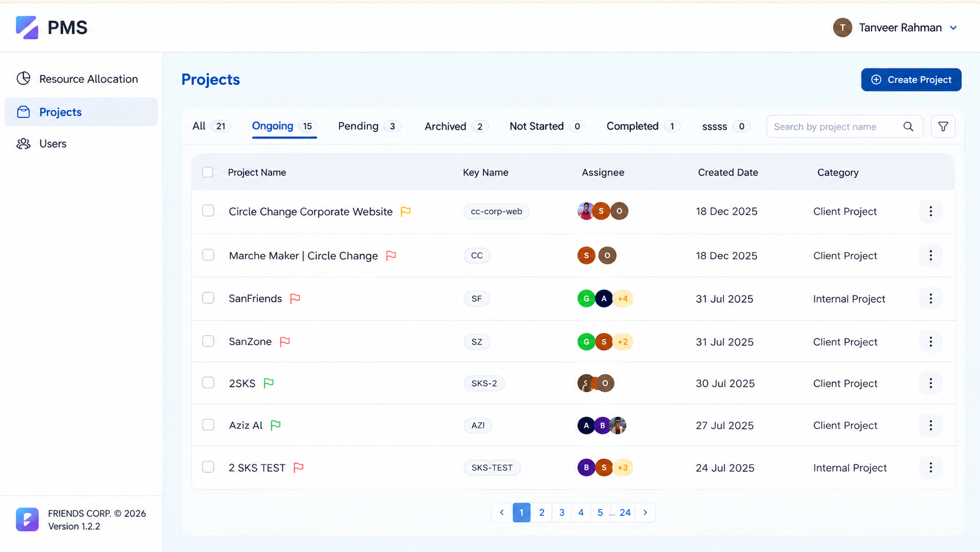Click the SKS-TEST key tag
This screenshot has width=980, height=552.
point(492,468)
